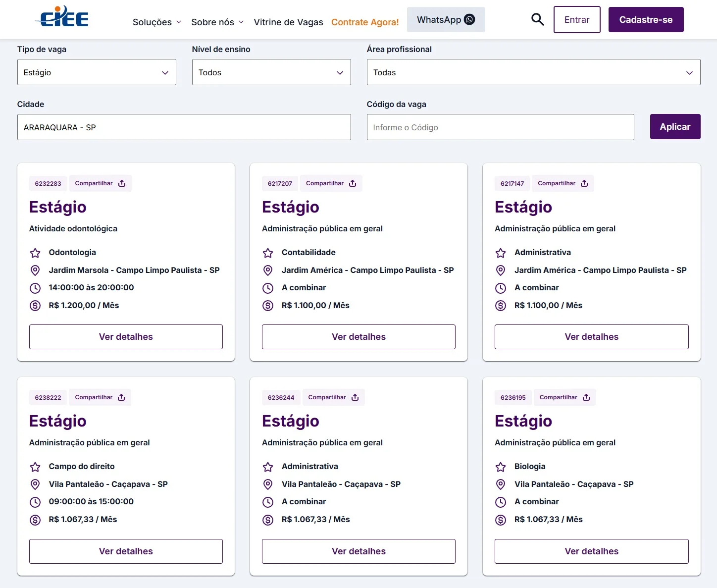Open Vitrine de Vagas page
717x588 pixels.
tap(288, 22)
